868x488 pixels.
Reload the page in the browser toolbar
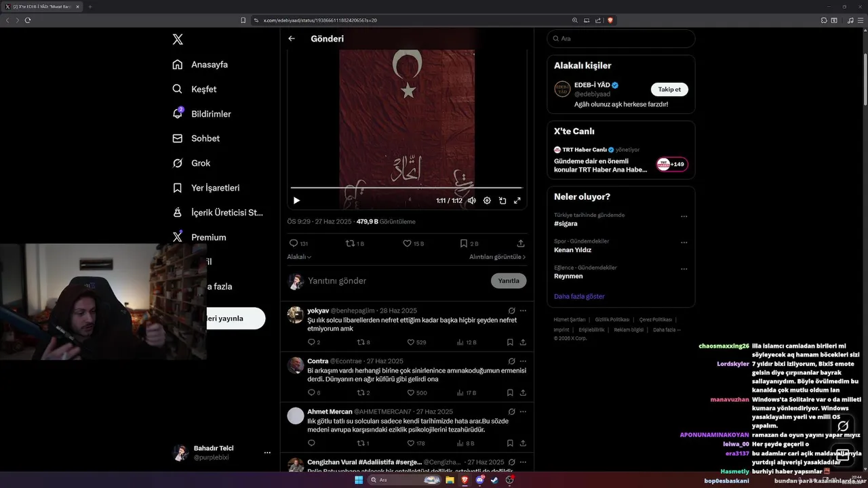point(28,20)
